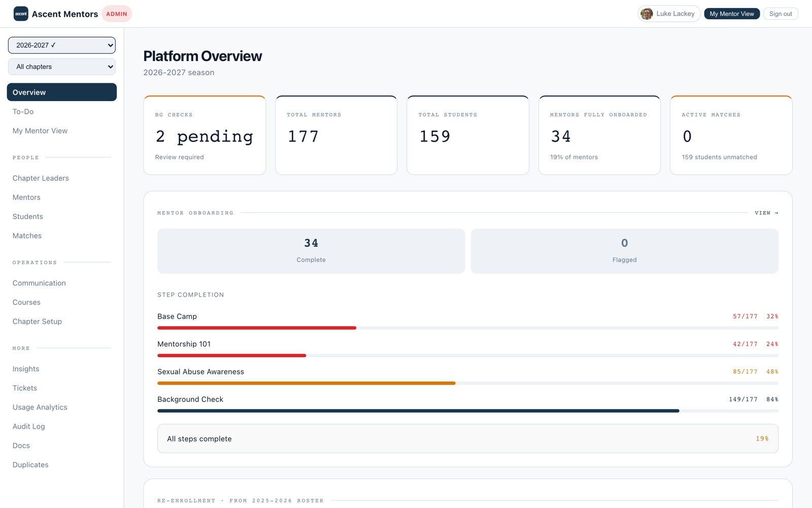The height and width of the screenshot is (508, 812).
Task: Go to Chapter Setup
Action: pyautogui.click(x=37, y=322)
